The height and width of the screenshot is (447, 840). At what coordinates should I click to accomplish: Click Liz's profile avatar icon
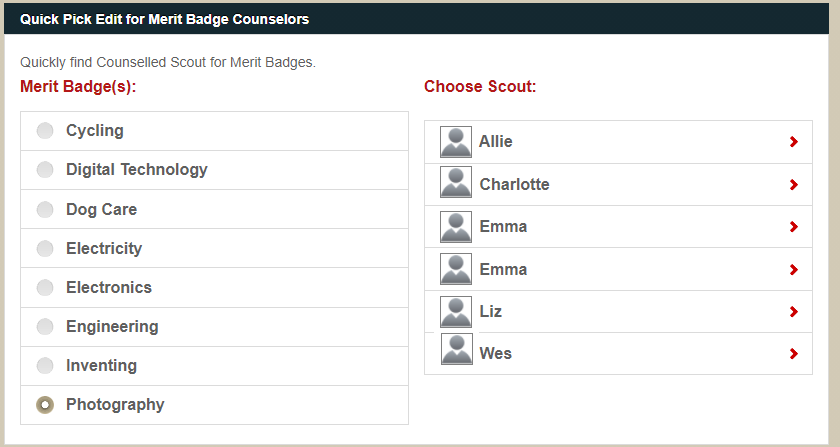tap(456, 312)
